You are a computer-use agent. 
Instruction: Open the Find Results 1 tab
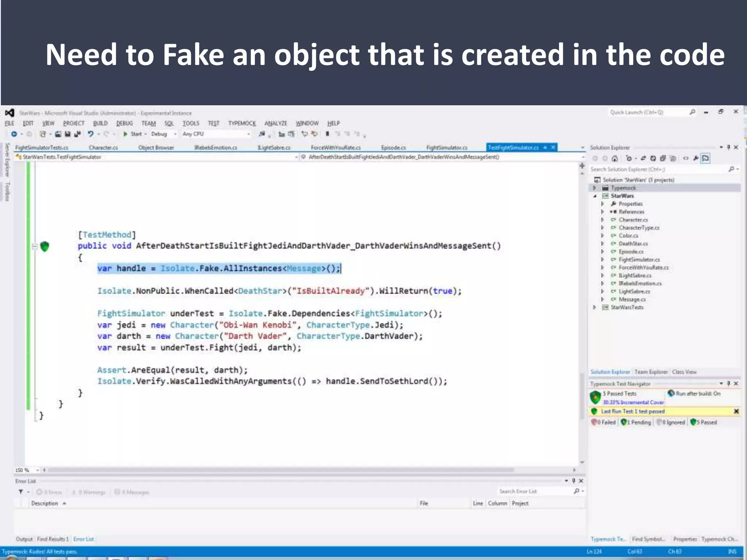(53, 539)
